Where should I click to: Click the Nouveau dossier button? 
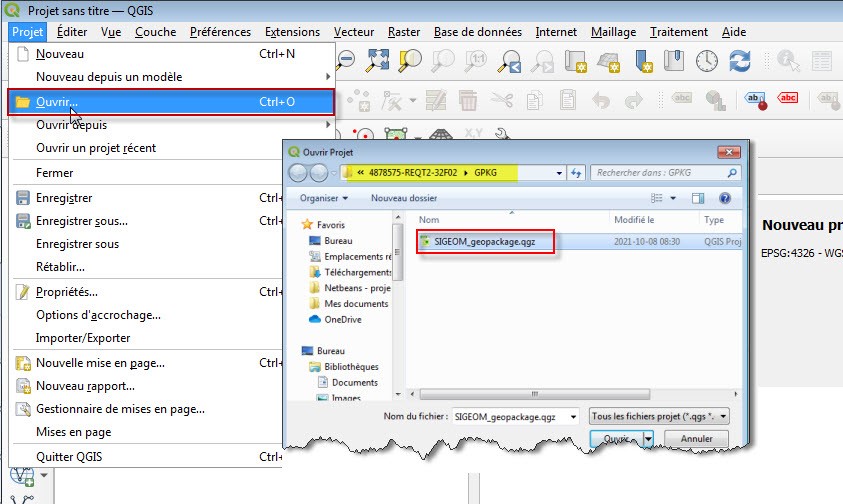click(x=404, y=198)
